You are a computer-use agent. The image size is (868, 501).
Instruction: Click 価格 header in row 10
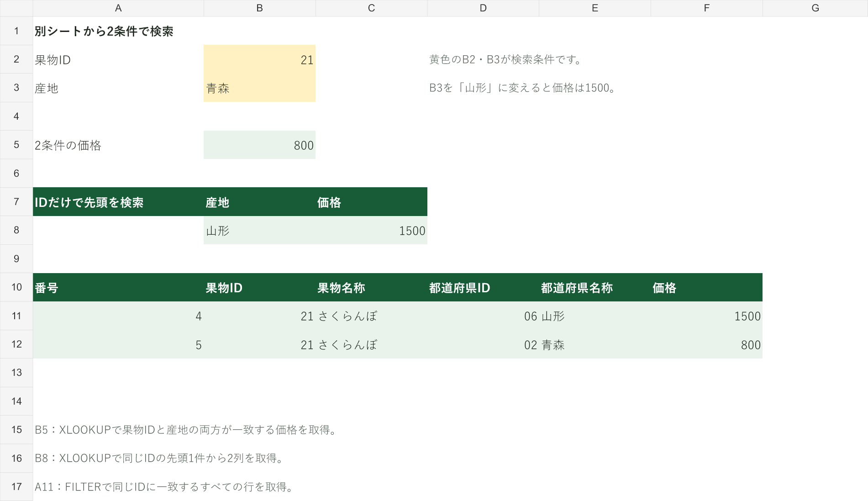click(664, 288)
